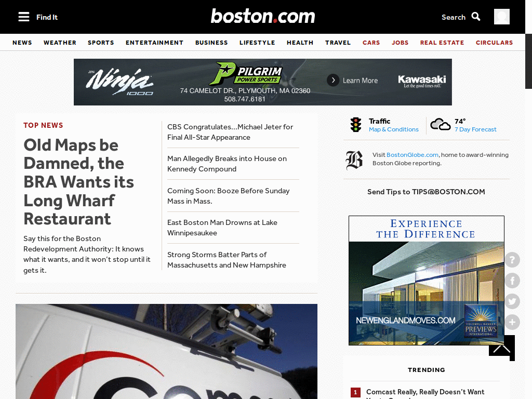Open the Entertainment section
The width and height of the screenshot is (532, 399).
point(154,43)
